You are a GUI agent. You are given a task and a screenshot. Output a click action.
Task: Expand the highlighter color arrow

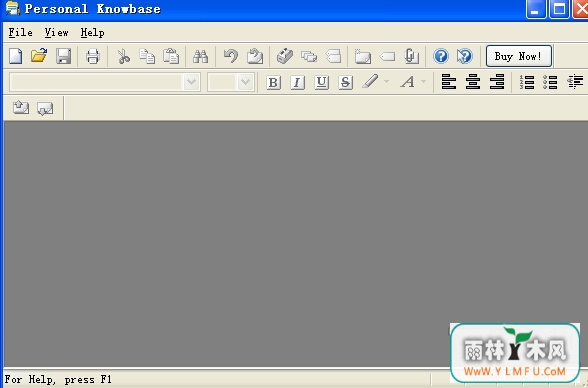tap(387, 81)
